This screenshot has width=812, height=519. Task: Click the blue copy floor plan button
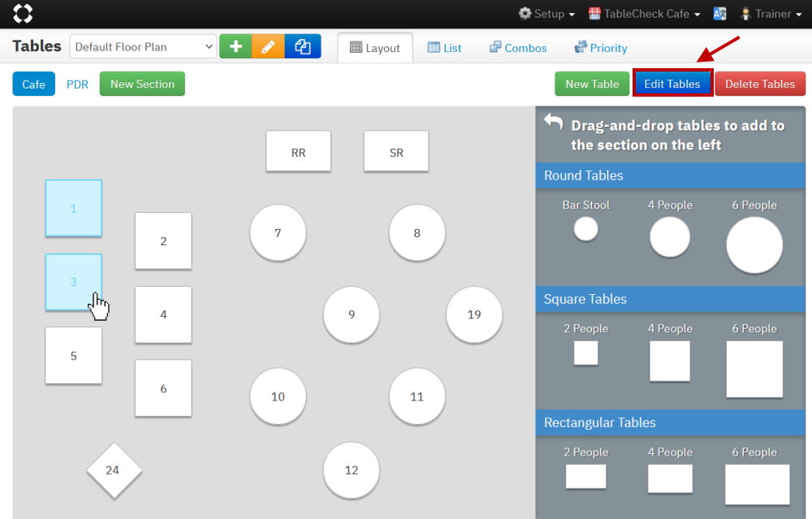(302, 46)
